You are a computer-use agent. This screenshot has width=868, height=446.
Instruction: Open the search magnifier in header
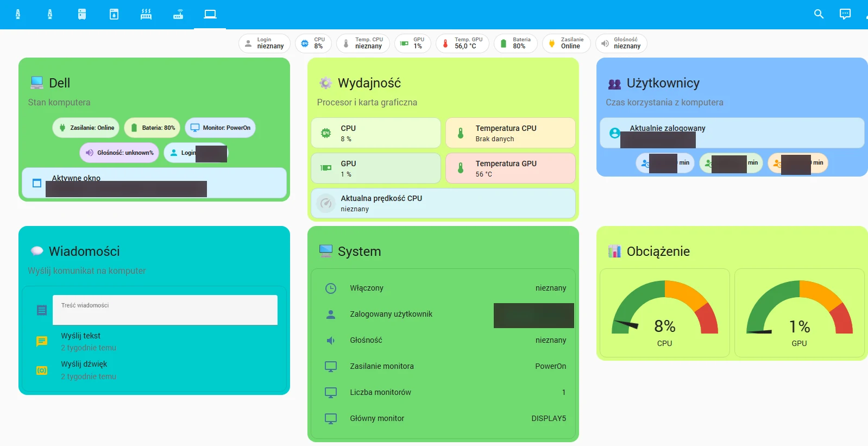[819, 14]
